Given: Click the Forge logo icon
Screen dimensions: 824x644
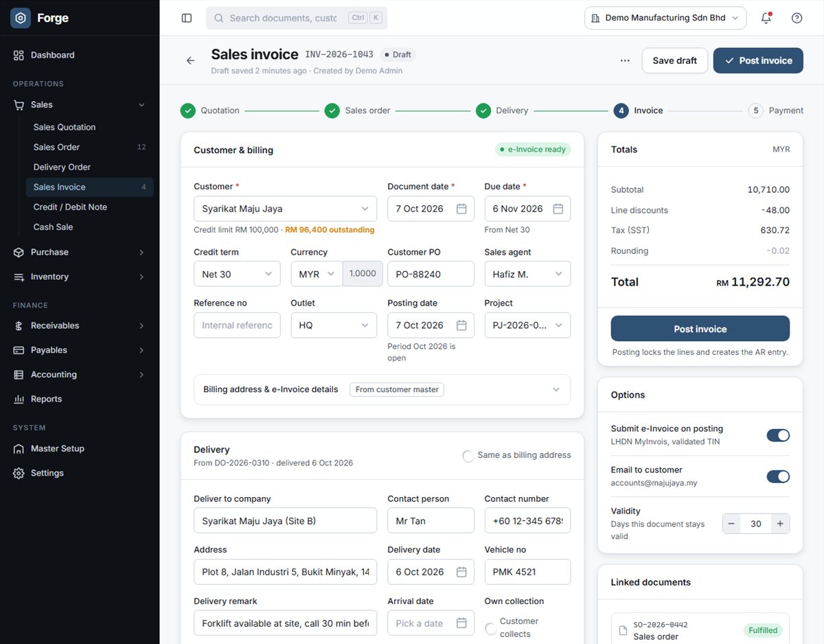Looking at the screenshot, I should [21, 19].
